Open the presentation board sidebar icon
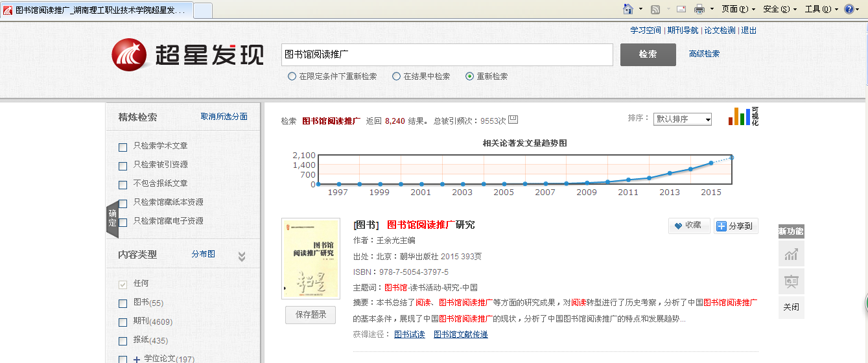Image resolution: width=868 pixels, height=363 pixels. pos(791,282)
